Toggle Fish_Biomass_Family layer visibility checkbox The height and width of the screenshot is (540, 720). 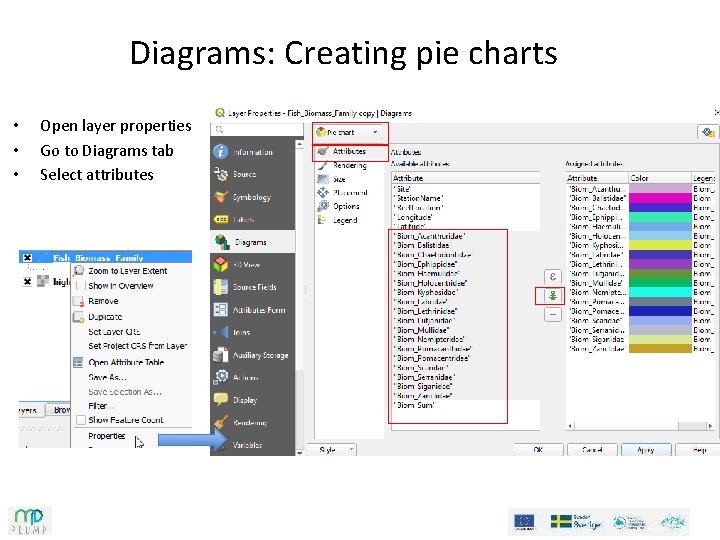click(28, 258)
